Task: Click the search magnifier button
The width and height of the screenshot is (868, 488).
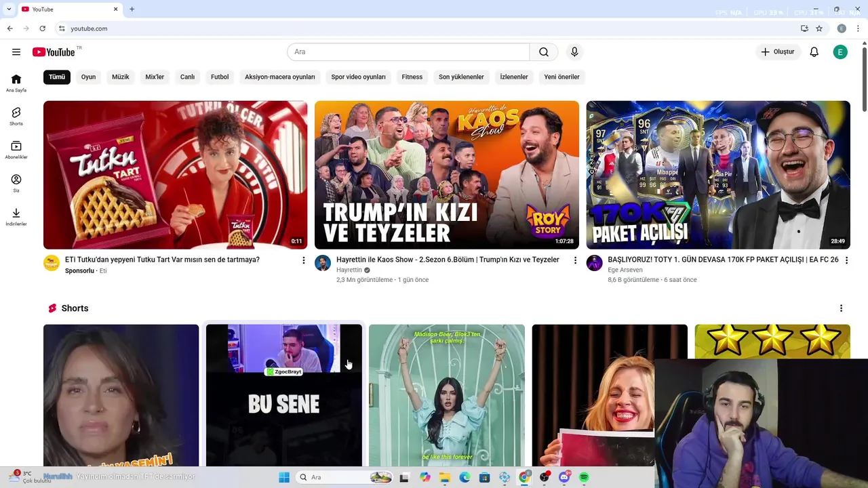Action: [544, 52]
